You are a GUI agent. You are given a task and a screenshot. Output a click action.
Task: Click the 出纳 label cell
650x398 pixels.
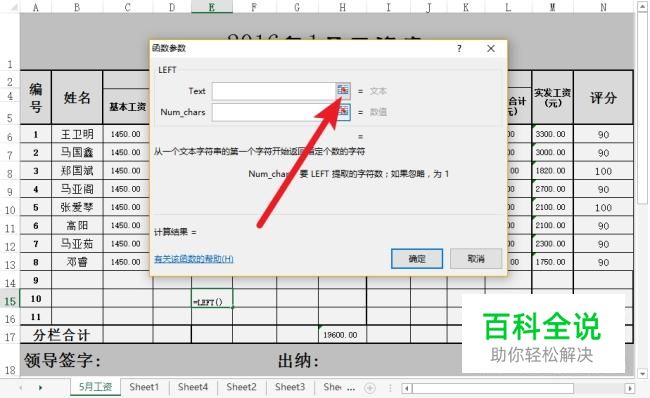point(298,360)
